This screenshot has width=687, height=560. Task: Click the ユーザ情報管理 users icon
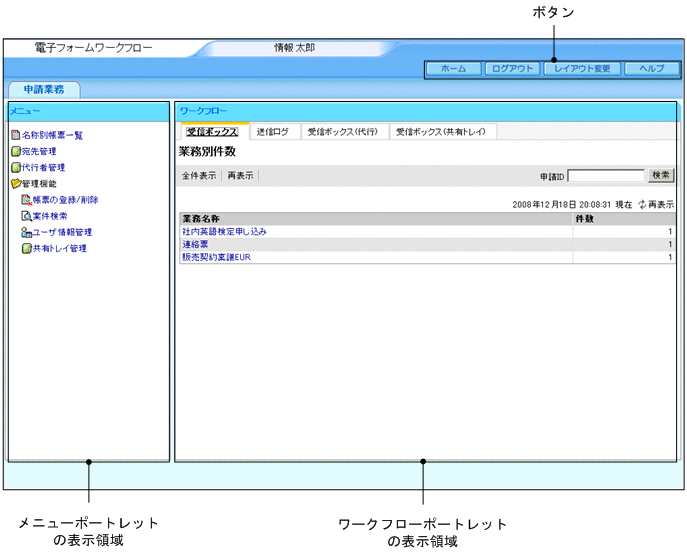click(26, 232)
